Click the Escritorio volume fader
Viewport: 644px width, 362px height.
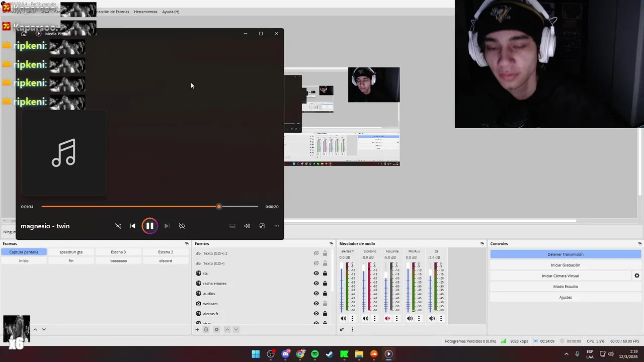tap(364, 287)
